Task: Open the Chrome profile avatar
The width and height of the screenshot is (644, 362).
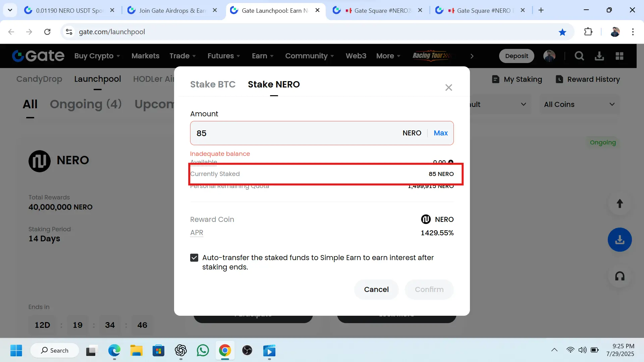Action: 615,32
